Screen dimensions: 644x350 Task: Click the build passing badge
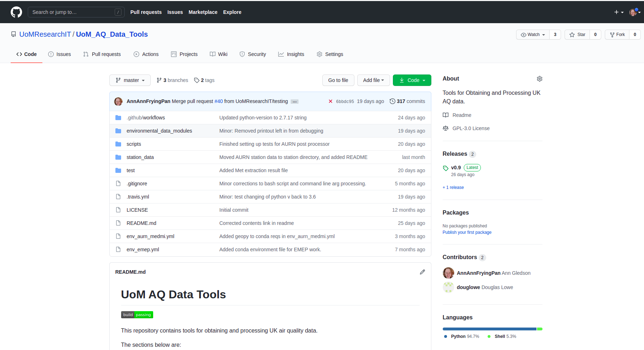(x=137, y=315)
